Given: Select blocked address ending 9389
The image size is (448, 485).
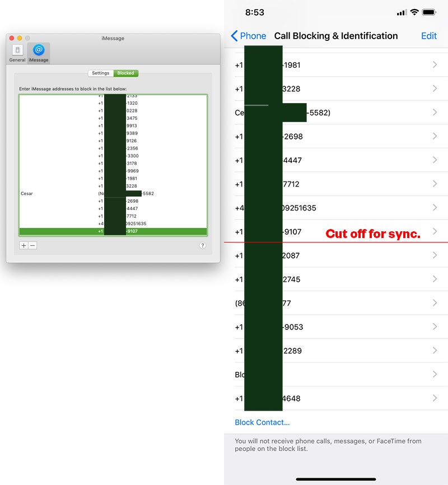Looking at the screenshot, I should click(x=113, y=133).
